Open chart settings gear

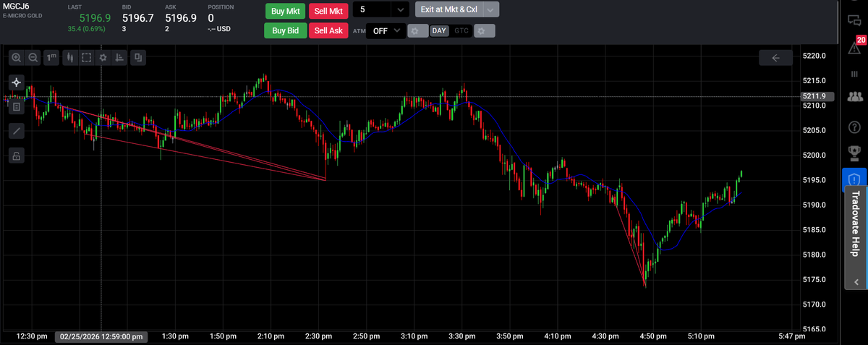point(103,58)
